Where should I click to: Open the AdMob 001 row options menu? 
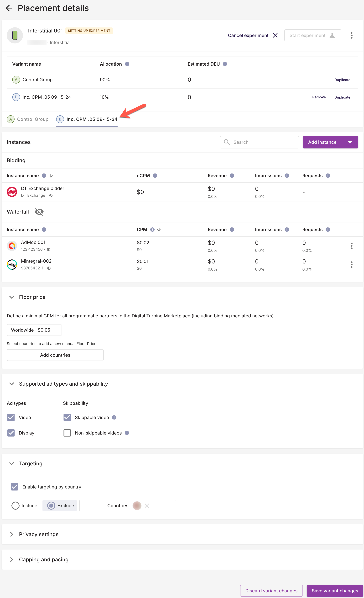click(x=351, y=246)
